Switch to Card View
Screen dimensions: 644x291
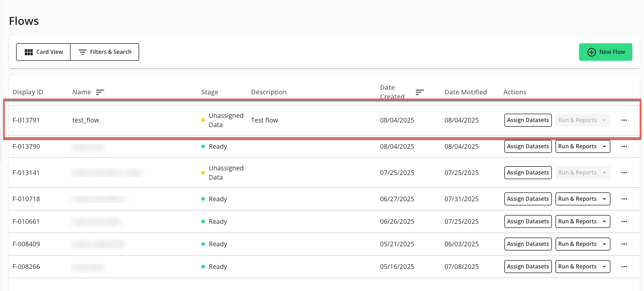[x=43, y=52]
